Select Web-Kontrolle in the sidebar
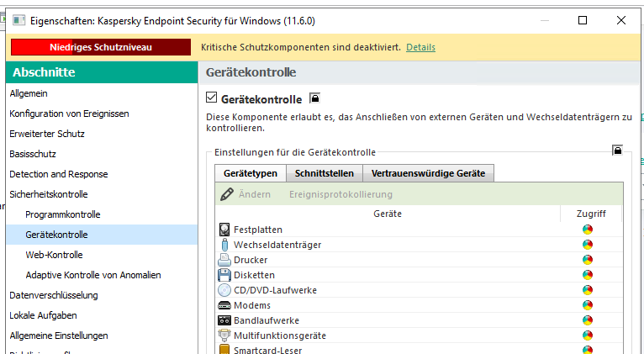Image resolution: width=644 pixels, height=354 pixels. coord(54,255)
